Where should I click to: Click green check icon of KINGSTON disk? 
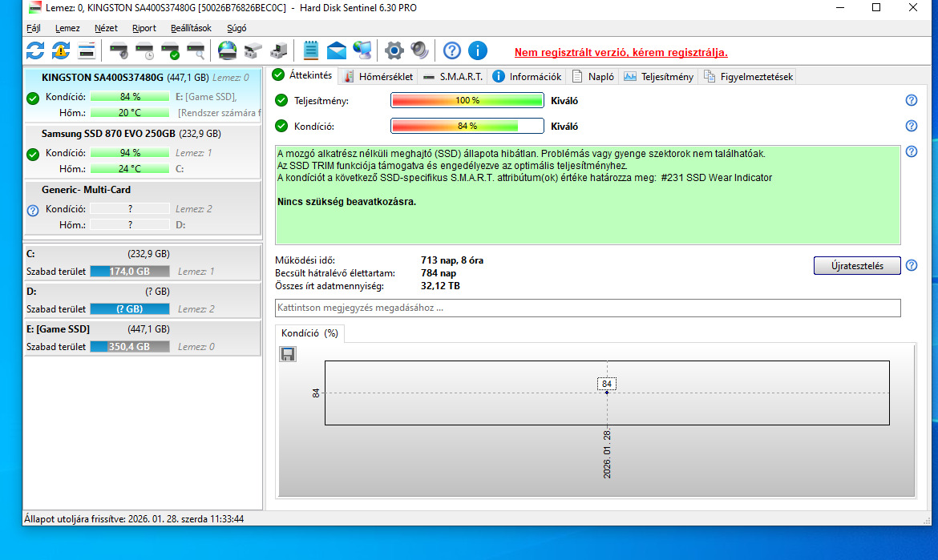coord(33,98)
